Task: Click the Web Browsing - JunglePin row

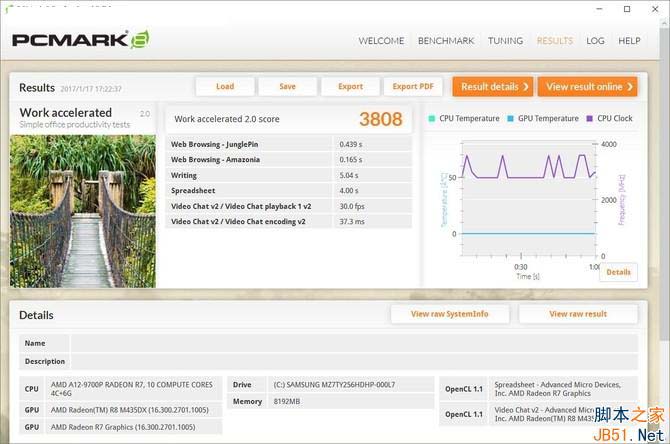Action: (x=289, y=144)
